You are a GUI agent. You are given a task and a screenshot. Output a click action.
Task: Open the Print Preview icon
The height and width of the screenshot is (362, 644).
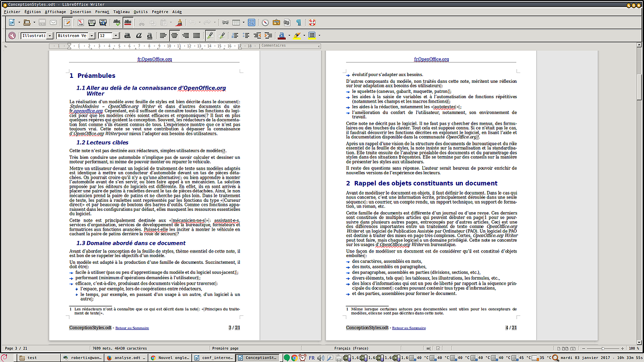pyautogui.click(x=103, y=22)
